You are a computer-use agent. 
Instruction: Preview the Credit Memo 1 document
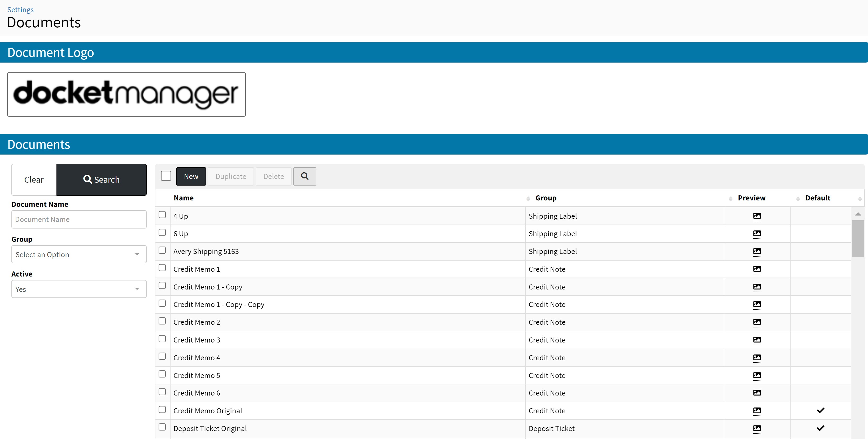pos(757,269)
